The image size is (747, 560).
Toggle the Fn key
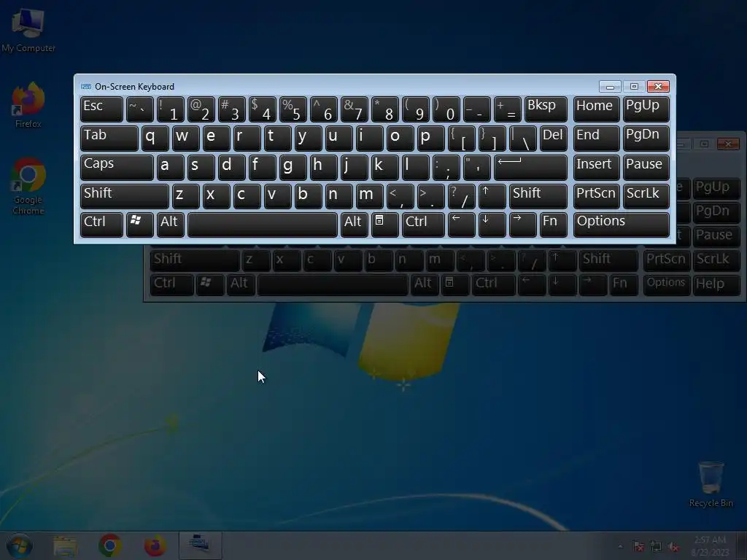pos(553,225)
